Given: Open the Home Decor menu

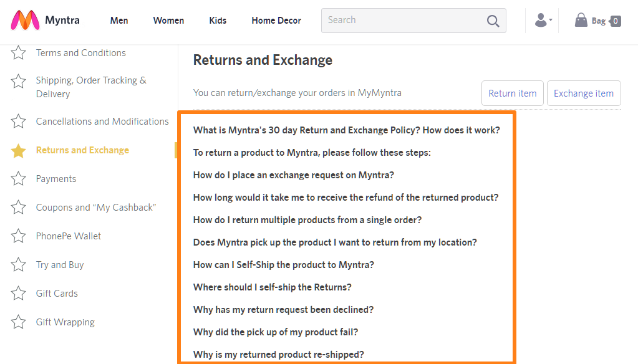Looking at the screenshot, I should coord(276,21).
